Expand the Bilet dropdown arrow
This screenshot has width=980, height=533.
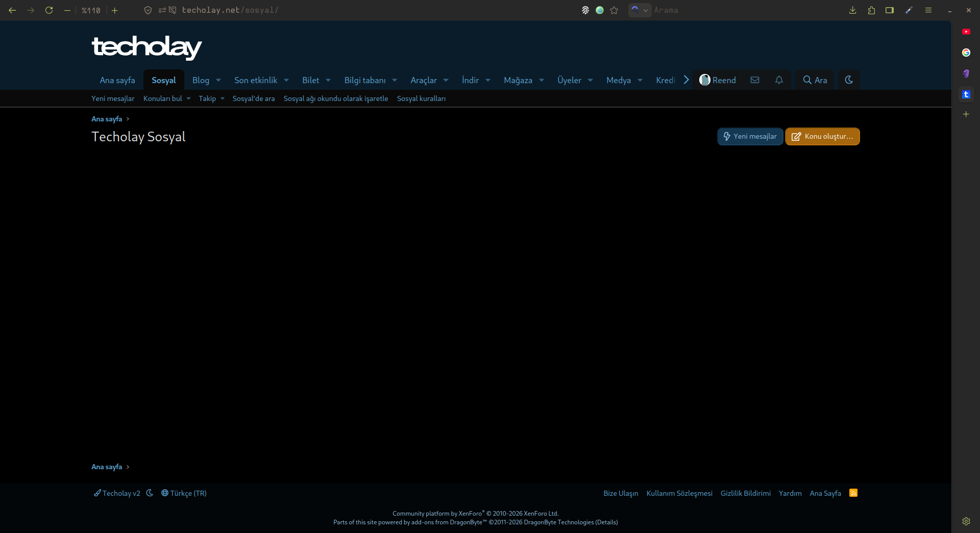pos(328,80)
